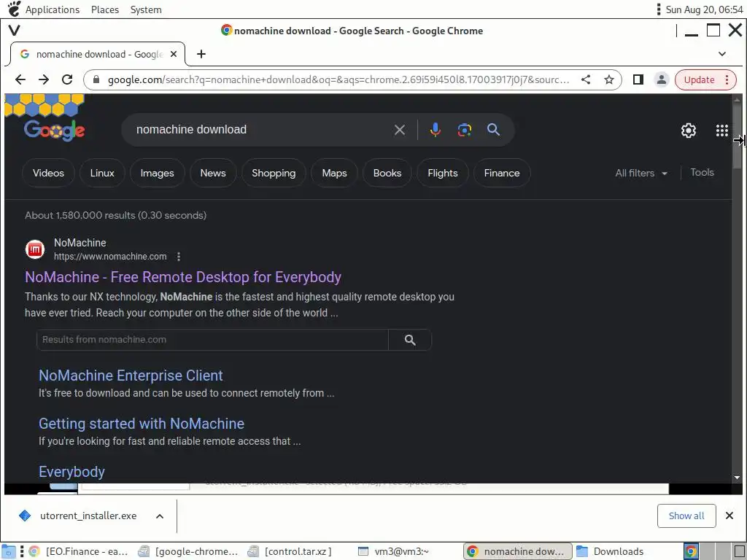Click the scrollbar down arrow

point(737,477)
